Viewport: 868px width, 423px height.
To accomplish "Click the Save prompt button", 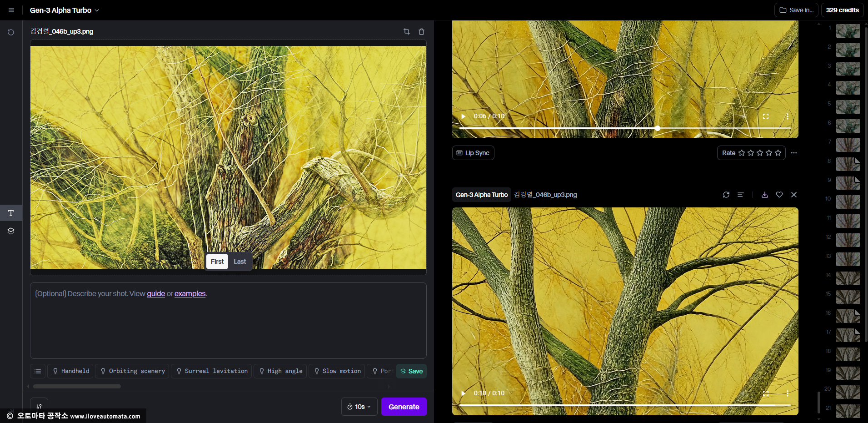I will pos(411,371).
